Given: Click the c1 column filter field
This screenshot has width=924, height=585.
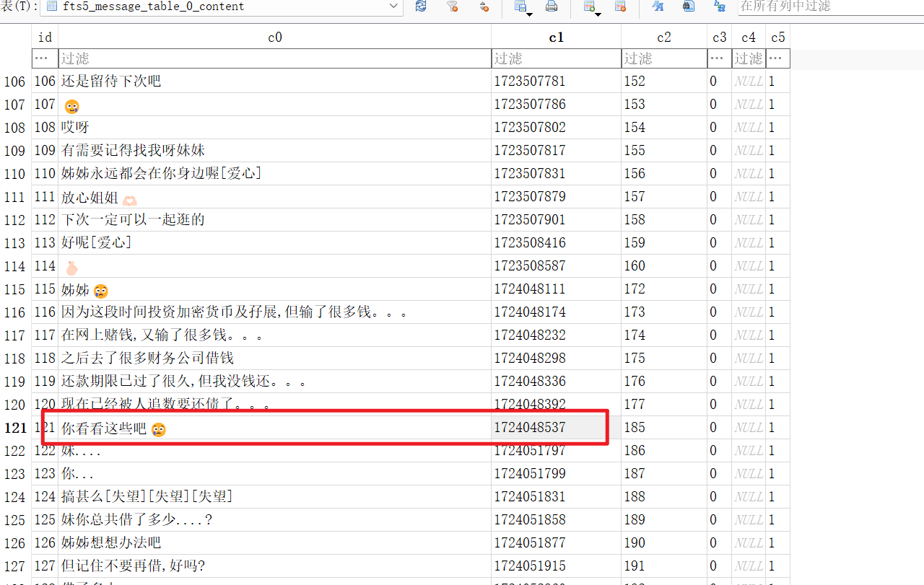Looking at the screenshot, I should [556, 58].
